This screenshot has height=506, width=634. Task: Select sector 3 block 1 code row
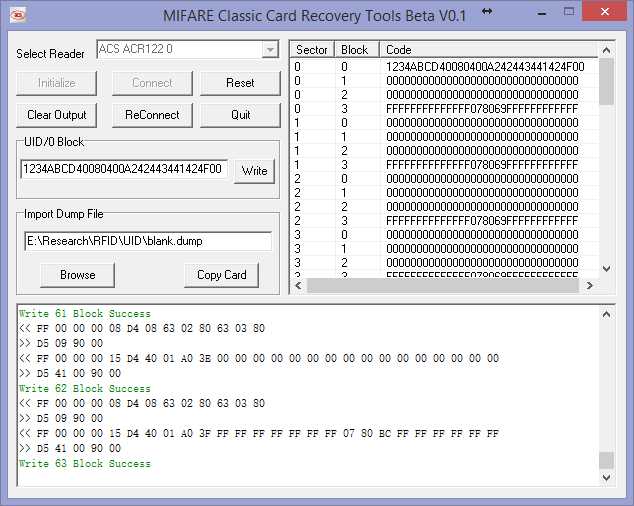click(x=444, y=249)
